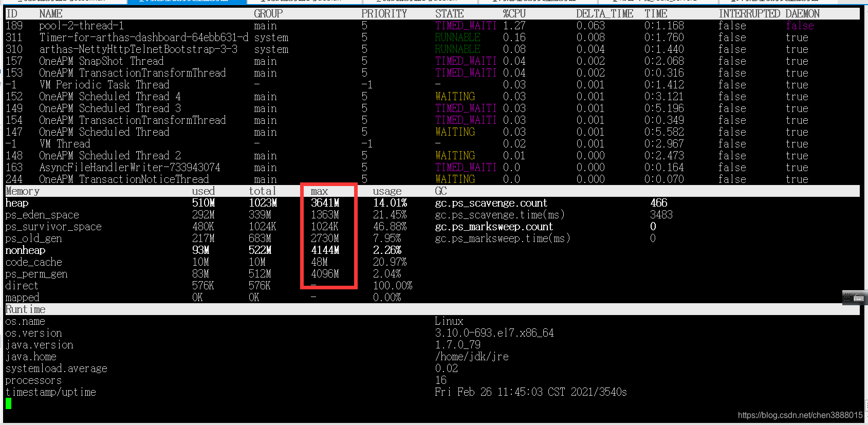Screen dimensions: 868x425
Task: Select arthas-NettyHttpTelnetBootstrap-3-3 thread name
Action: 138,49
